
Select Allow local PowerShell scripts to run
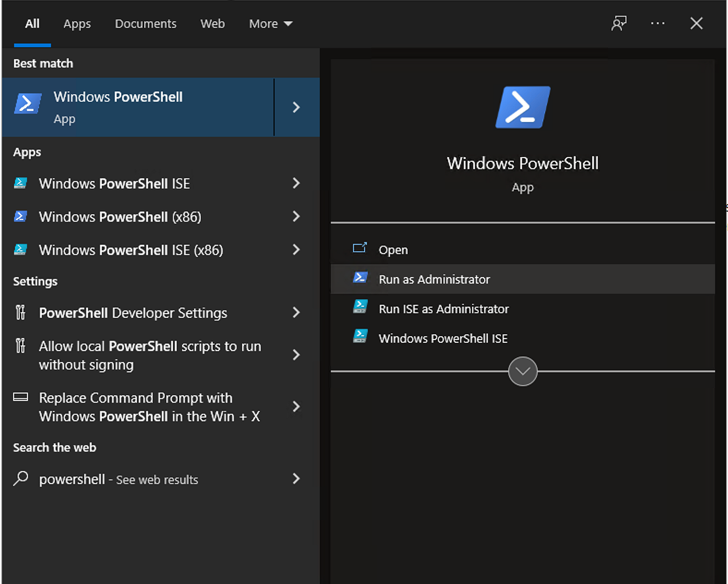150,355
